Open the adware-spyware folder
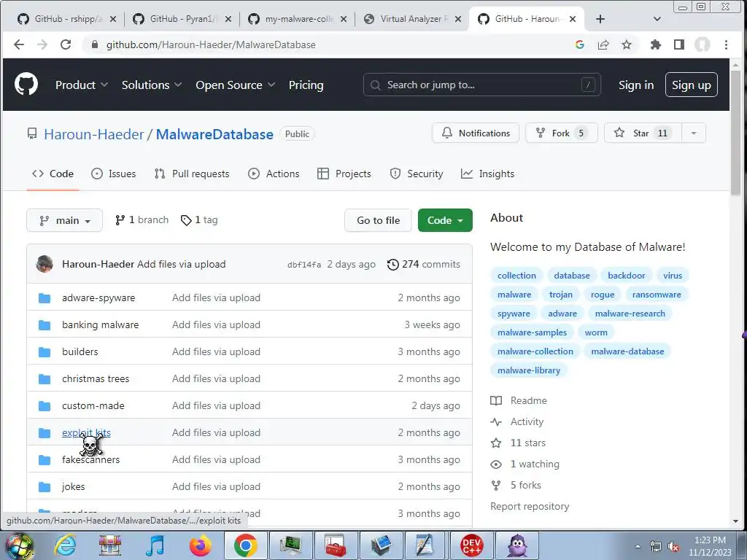 tap(98, 297)
